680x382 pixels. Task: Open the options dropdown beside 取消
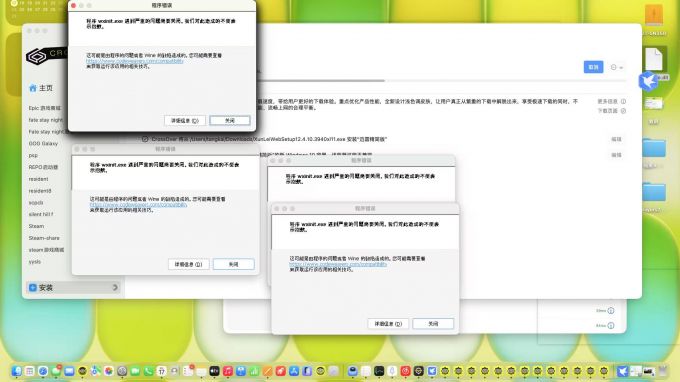[x=616, y=67]
